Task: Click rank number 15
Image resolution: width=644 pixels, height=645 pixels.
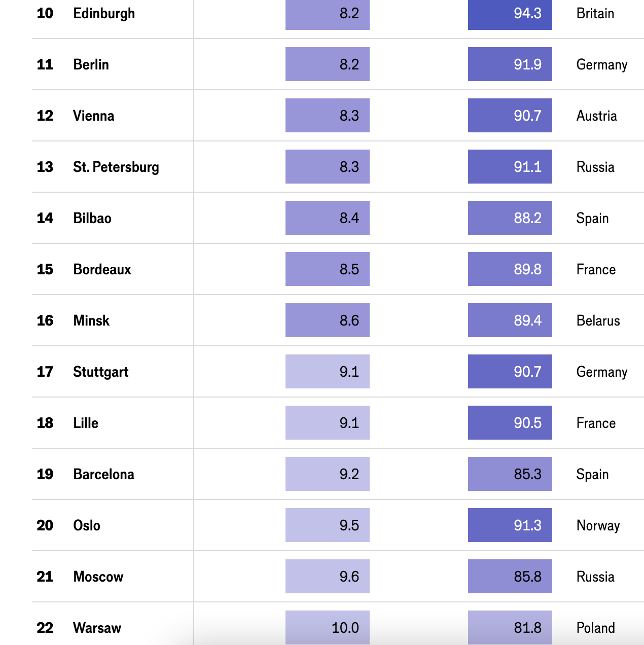Action: click(45, 269)
